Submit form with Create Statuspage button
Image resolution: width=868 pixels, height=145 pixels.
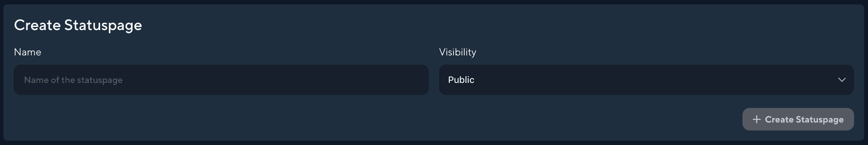pyautogui.click(x=798, y=119)
